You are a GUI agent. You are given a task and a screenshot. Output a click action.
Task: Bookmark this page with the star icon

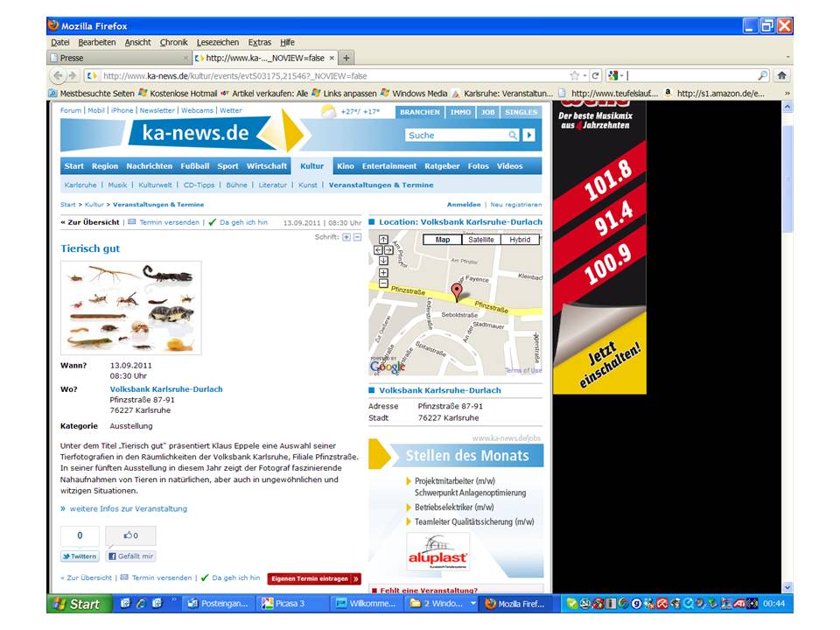tap(575, 76)
